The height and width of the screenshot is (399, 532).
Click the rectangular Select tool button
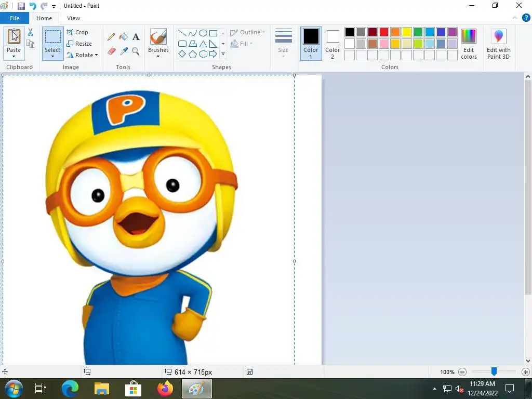click(x=53, y=37)
